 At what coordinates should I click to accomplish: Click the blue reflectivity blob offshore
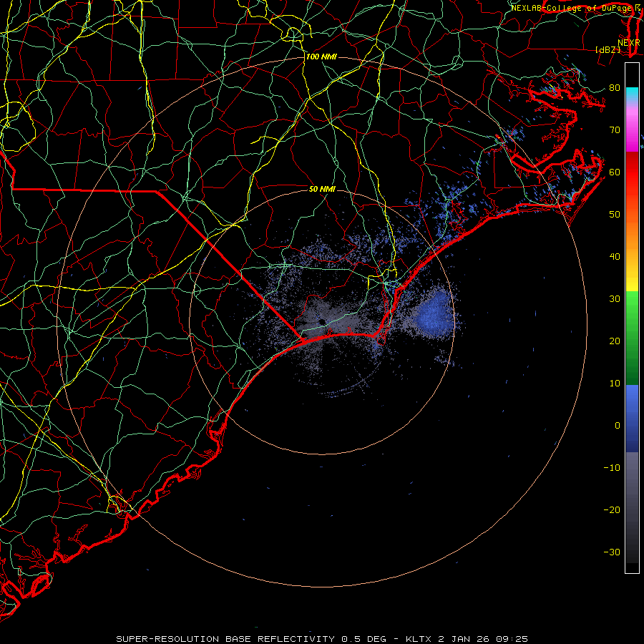434,313
